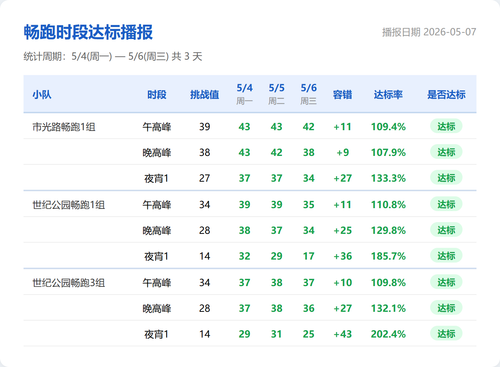500x367 pixels.
Task: Click the 统计周期 summary line
Action: point(113,56)
